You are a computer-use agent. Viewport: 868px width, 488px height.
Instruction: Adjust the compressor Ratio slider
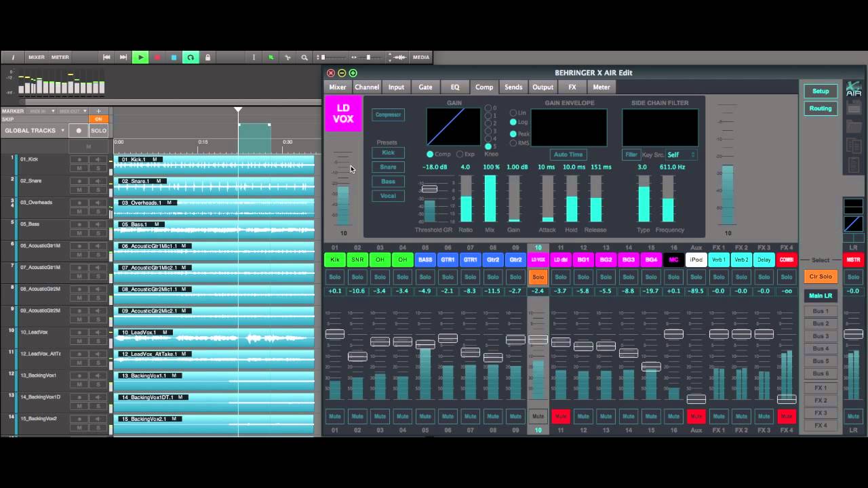pos(466,199)
